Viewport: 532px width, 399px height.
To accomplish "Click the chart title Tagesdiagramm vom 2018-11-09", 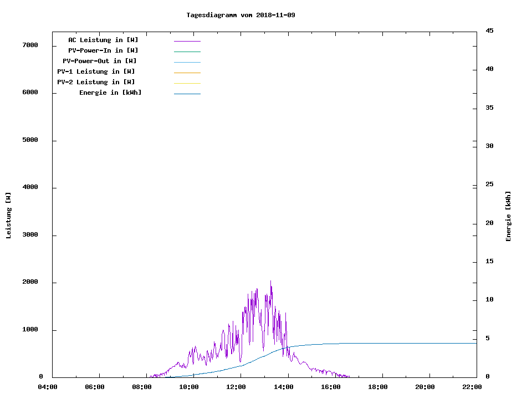I will coord(241,15).
